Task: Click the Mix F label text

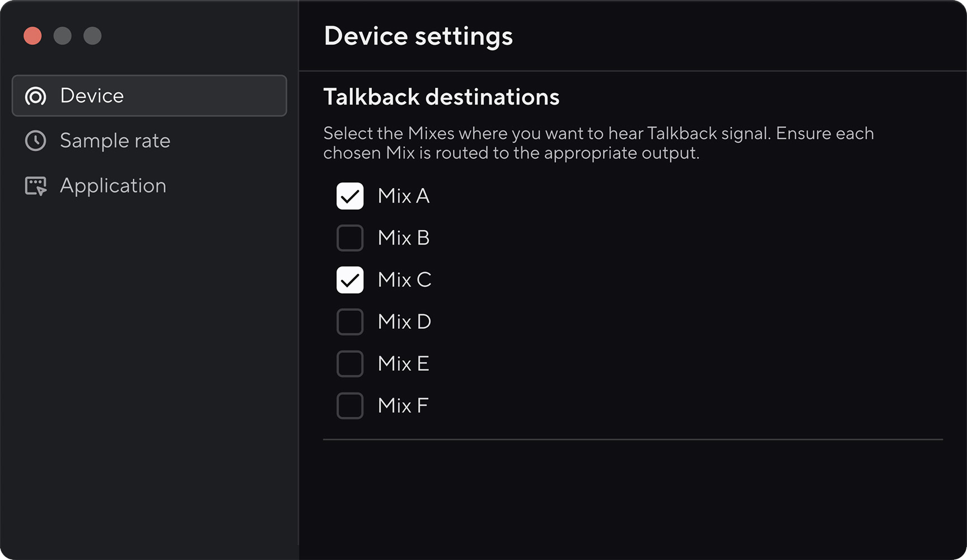Action: point(403,406)
